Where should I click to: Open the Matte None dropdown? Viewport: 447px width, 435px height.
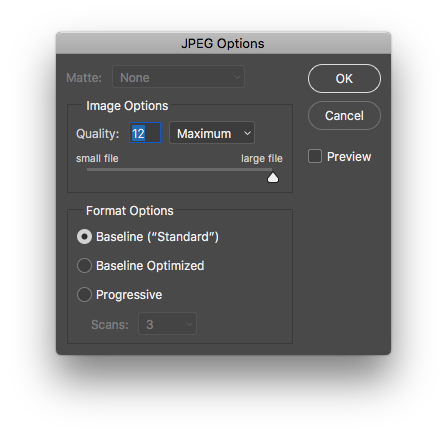pos(178,77)
